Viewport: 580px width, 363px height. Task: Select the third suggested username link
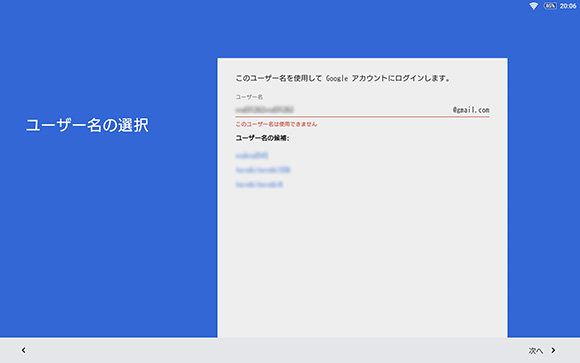pos(259,184)
